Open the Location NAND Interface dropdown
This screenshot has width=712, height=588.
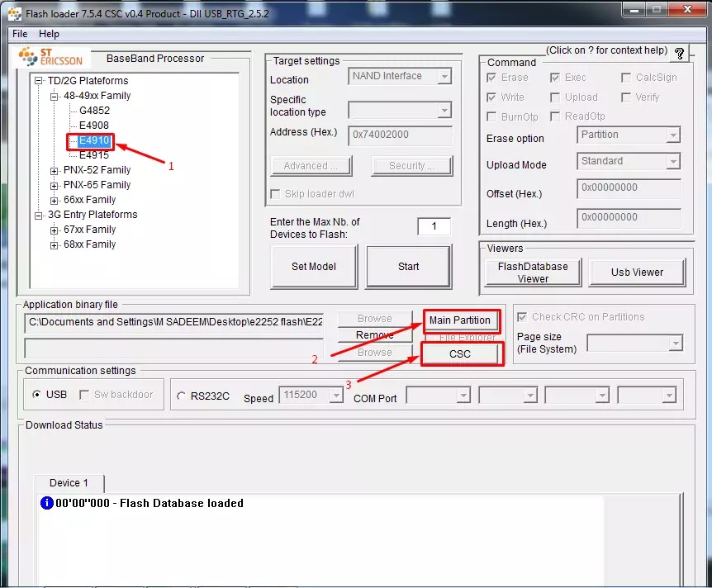(x=400, y=76)
